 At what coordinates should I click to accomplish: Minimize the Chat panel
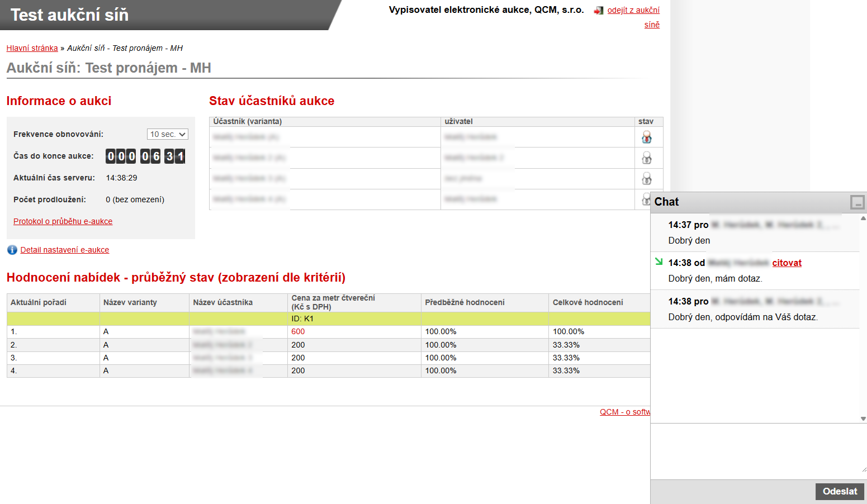coord(857,202)
